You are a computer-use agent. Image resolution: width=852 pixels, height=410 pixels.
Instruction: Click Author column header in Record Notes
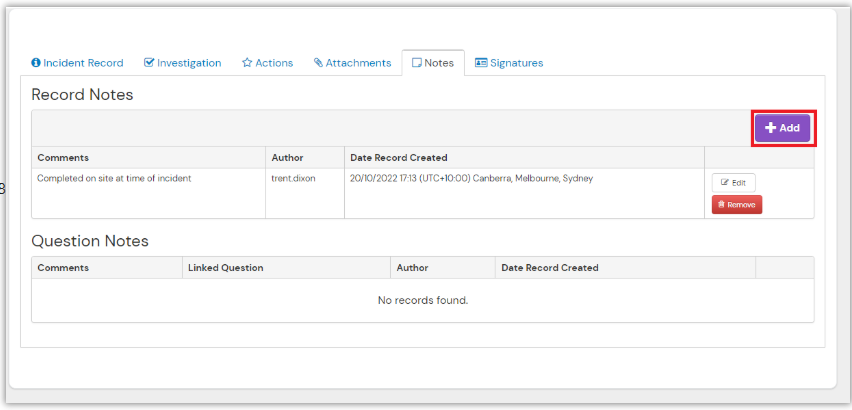click(287, 158)
